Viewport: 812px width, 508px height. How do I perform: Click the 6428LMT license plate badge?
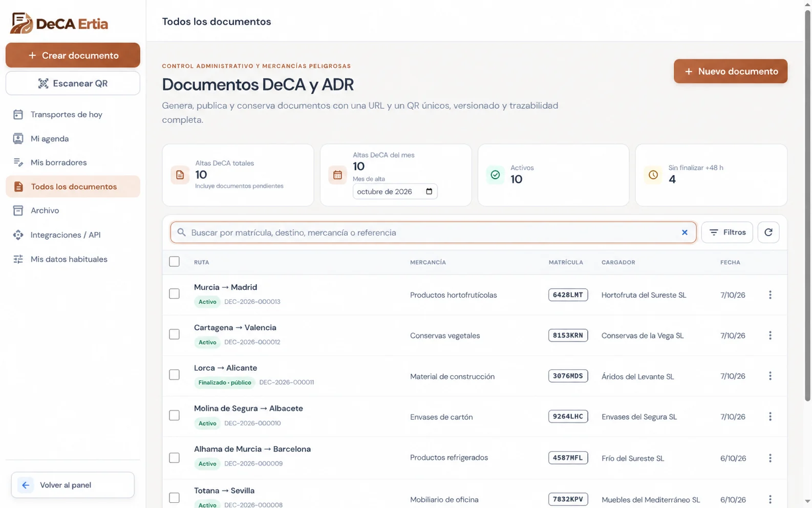(568, 295)
